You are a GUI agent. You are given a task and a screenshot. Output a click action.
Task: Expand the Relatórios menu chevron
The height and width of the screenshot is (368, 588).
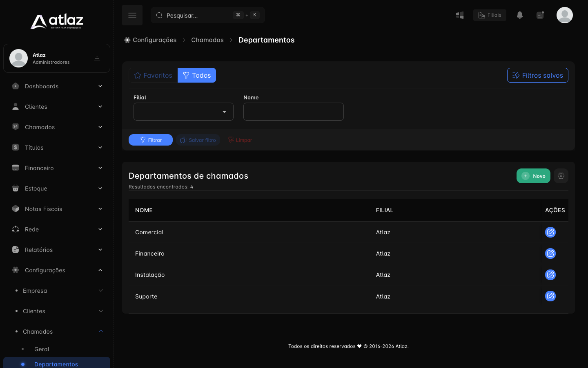click(x=100, y=250)
